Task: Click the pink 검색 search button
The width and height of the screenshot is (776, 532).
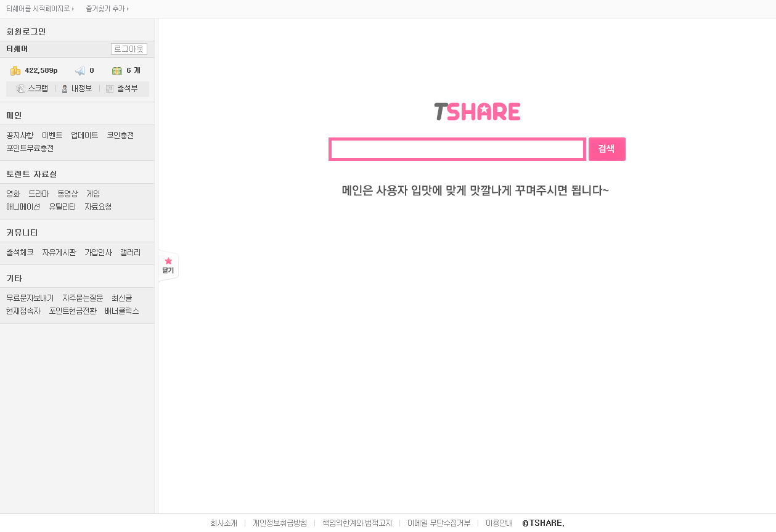Action: click(607, 149)
